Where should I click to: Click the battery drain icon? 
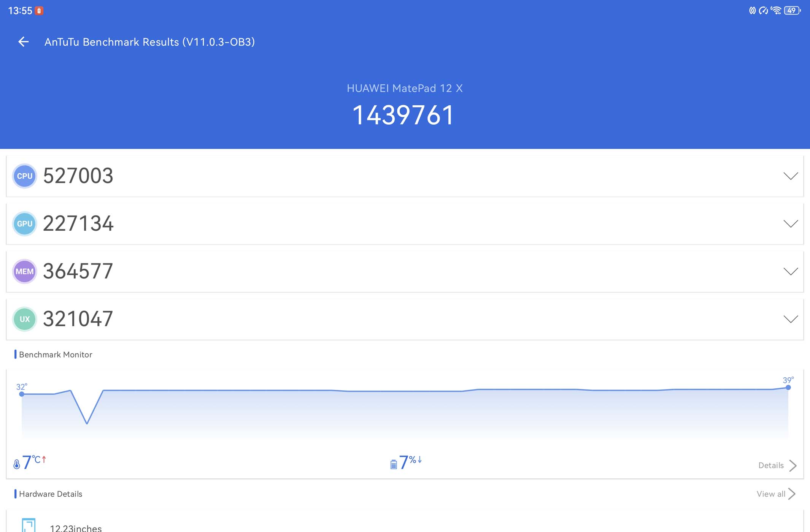click(x=394, y=464)
